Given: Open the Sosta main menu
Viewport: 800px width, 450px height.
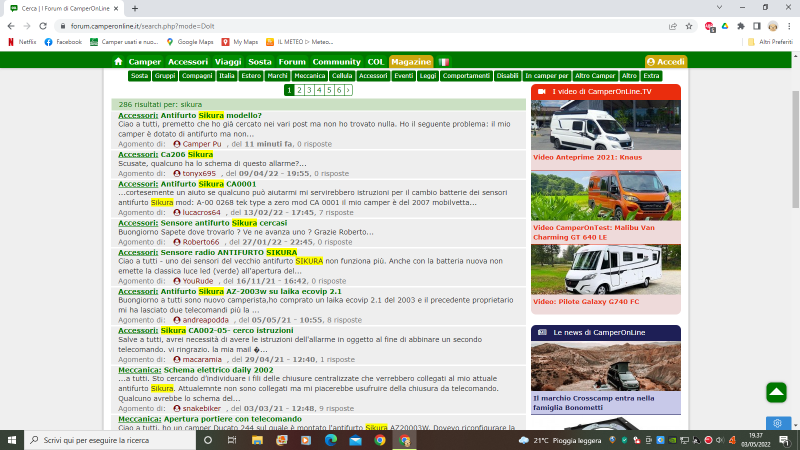Looking at the screenshot, I should point(260,62).
